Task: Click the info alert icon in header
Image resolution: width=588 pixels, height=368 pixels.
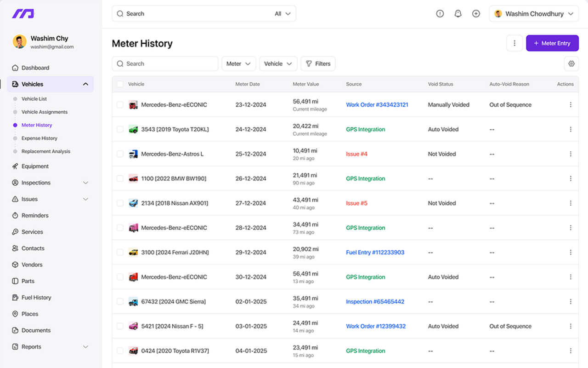Action: tap(440, 14)
